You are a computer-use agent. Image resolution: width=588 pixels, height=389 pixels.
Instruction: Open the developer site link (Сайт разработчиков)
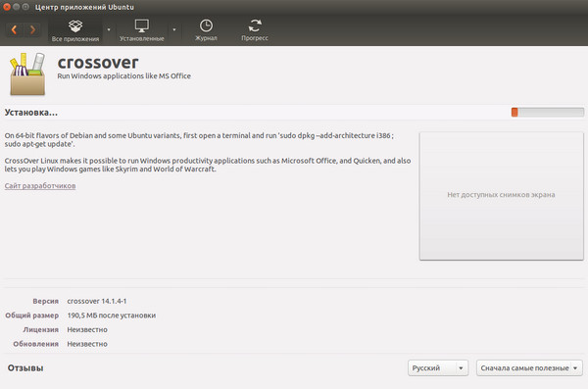[x=40, y=186]
